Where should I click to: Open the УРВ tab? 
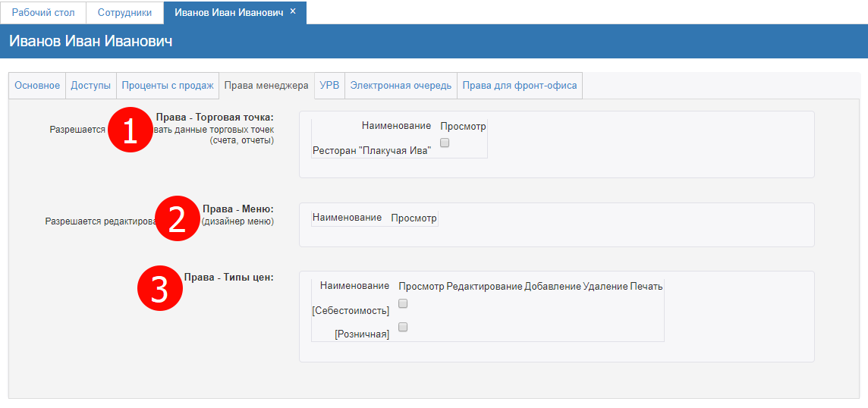[329, 86]
